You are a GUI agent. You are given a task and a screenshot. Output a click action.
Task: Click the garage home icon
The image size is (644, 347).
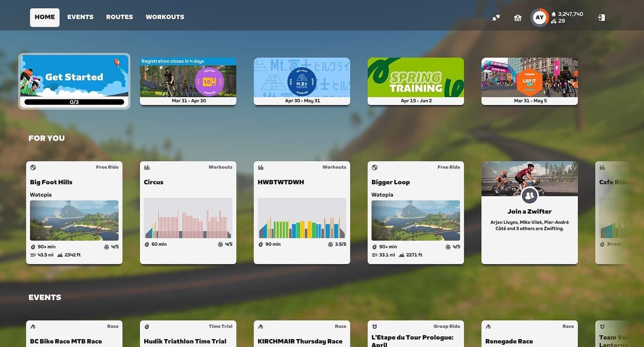click(x=518, y=18)
